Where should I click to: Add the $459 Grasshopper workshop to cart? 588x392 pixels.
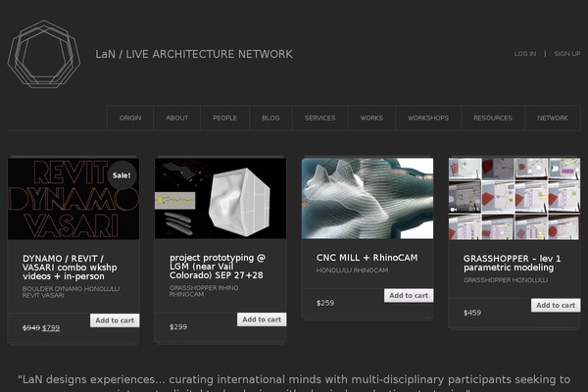(556, 306)
